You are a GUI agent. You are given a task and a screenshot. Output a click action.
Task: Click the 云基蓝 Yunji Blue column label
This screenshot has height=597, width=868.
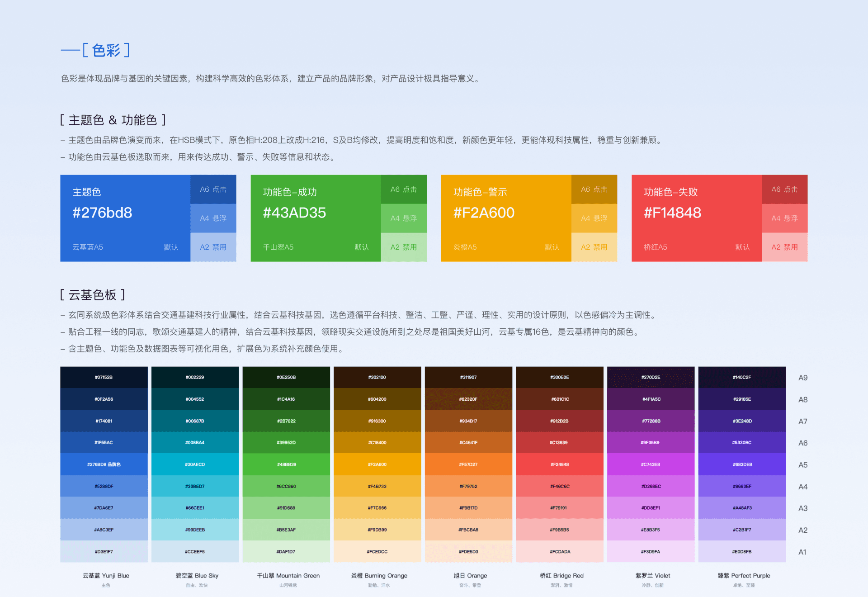click(x=106, y=576)
